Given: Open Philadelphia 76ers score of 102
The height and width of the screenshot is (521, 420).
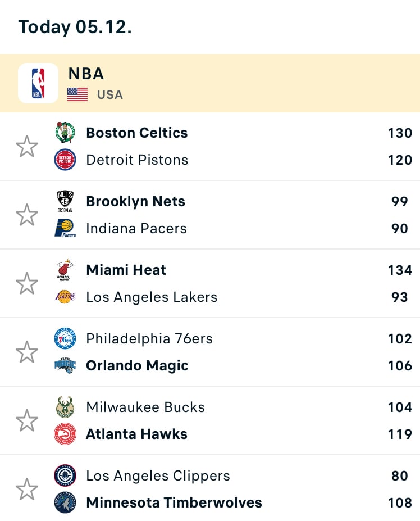Looking at the screenshot, I should click(x=400, y=338).
